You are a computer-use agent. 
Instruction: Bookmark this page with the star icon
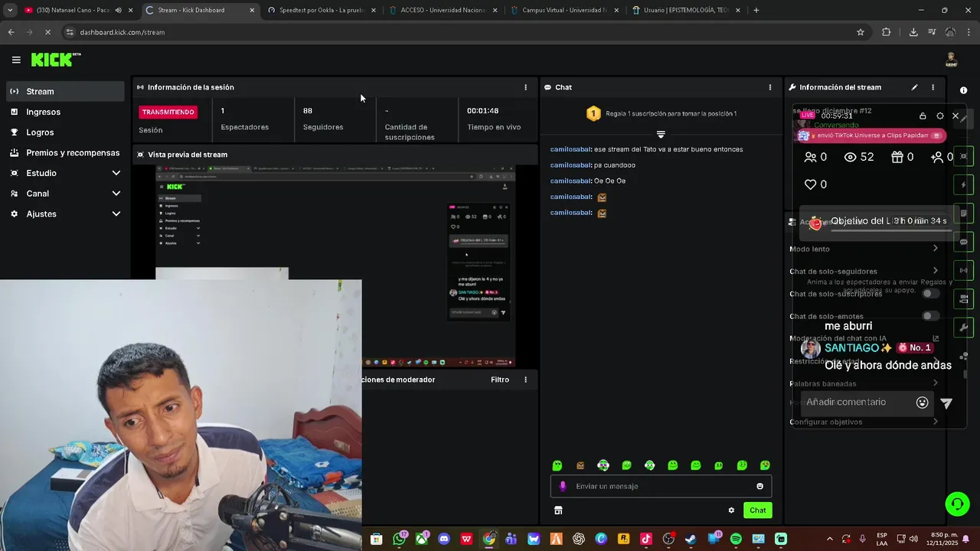click(x=861, y=32)
